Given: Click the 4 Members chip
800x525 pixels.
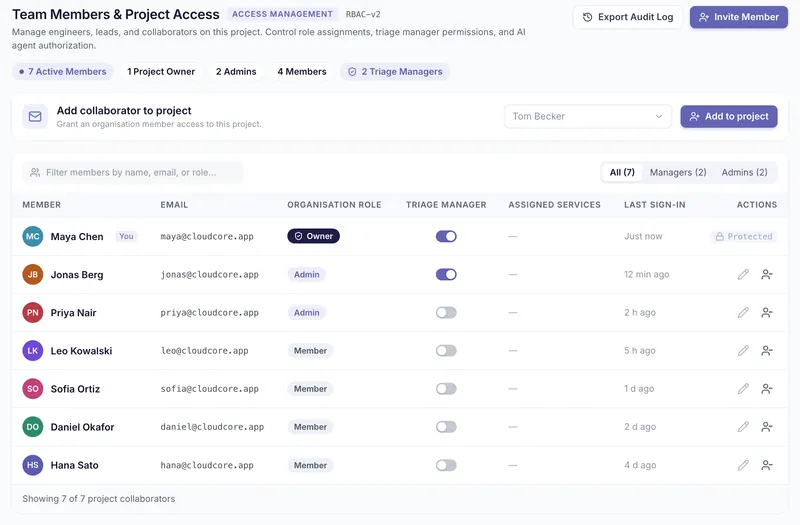Looking at the screenshot, I should click(x=302, y=72).
